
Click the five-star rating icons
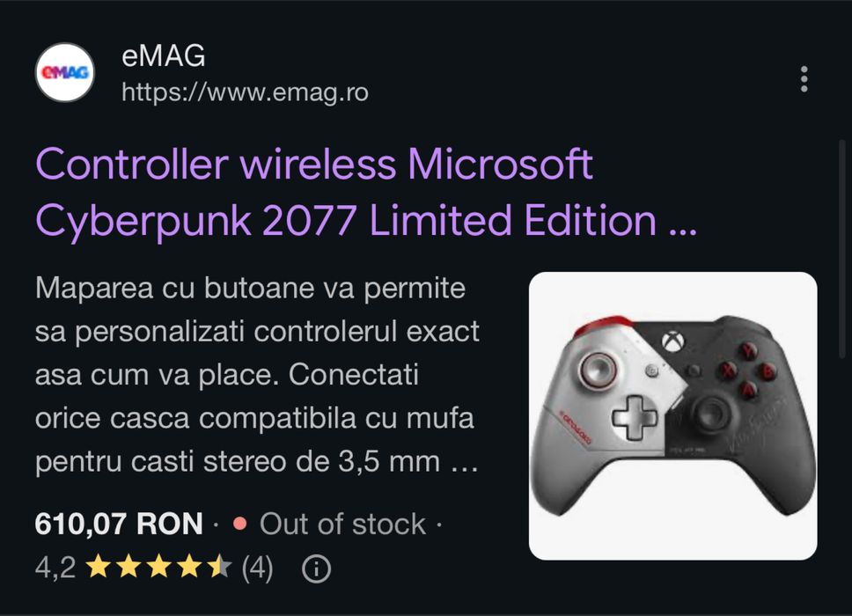159,567
